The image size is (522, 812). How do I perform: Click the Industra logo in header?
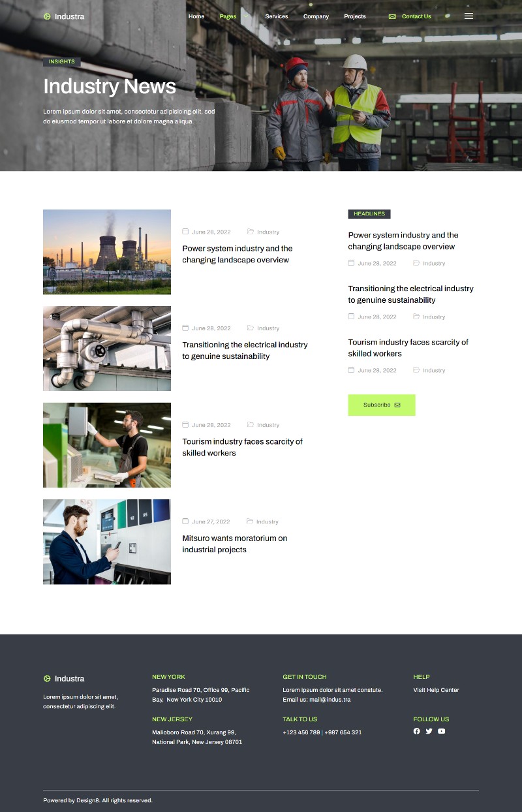64,16
